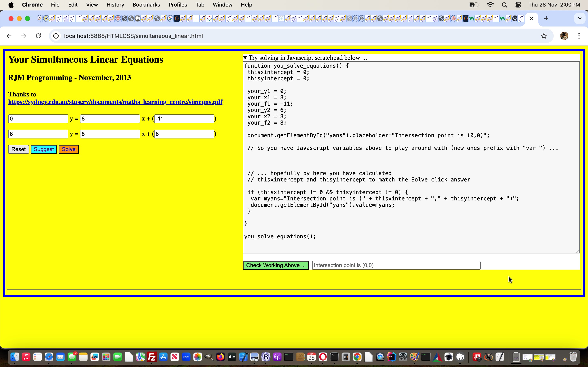588x367 pixels.
Task: Click the Reset button to clear inputs
Action: pos(18,149)
